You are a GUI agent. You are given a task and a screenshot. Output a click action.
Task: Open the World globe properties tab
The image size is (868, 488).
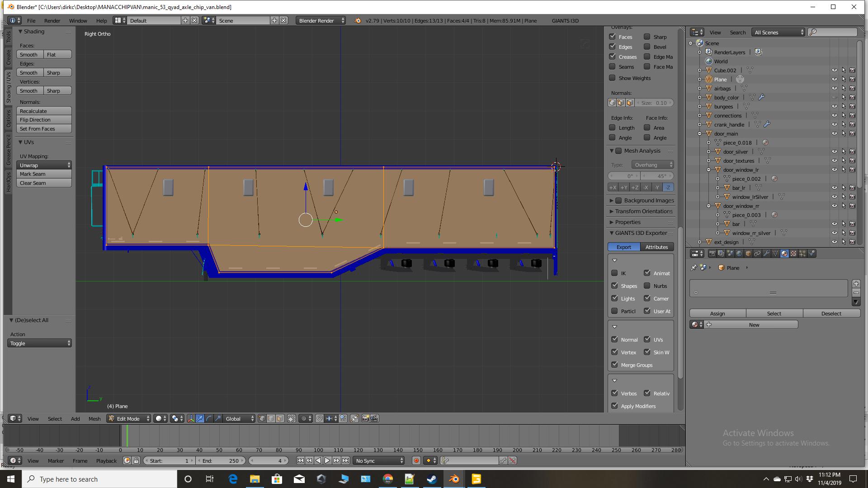coord(739,253)
